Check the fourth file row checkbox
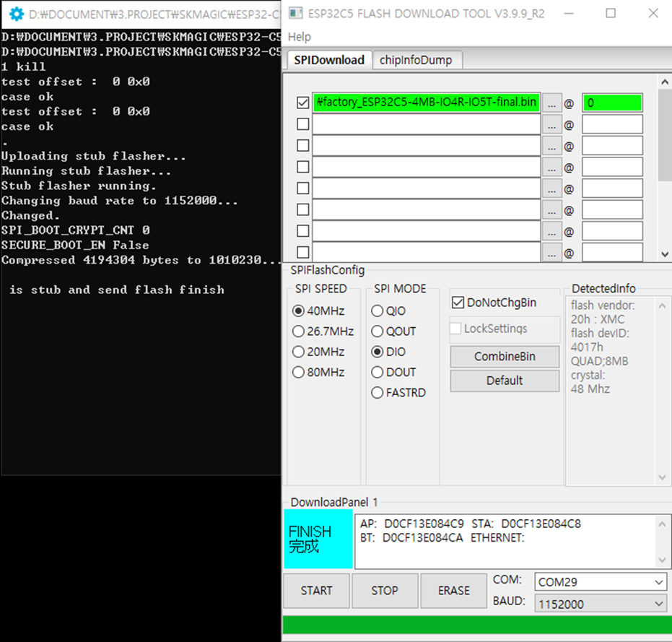This screenshot has width=672, height=642. 303,166
